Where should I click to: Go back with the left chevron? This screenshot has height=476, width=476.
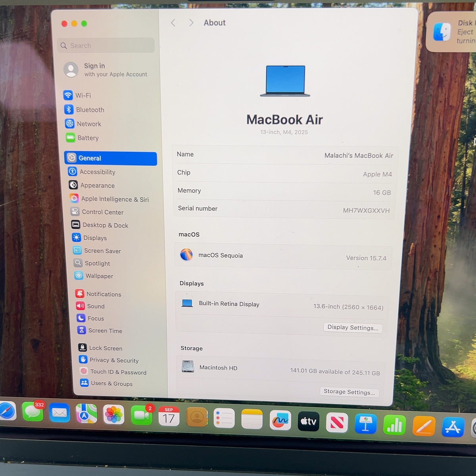[173, 23]
